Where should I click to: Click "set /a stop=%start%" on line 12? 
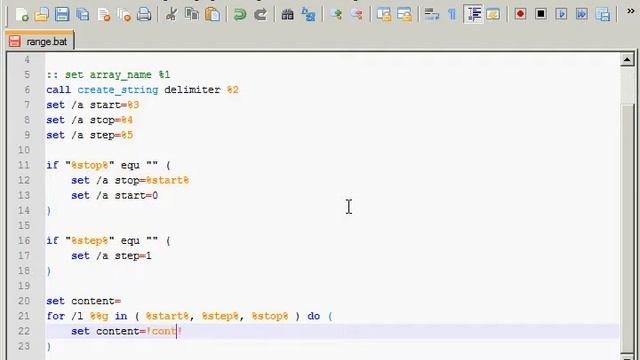[x=130, y=180]
